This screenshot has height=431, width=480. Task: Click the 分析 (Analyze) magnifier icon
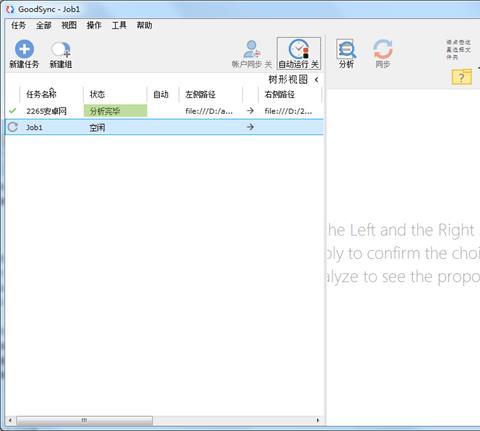[346, 49]
